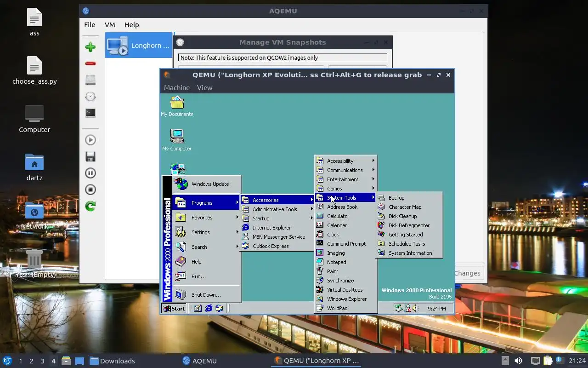Expand Search in Start menu
588x368 pixels.
[x=207, y=247]
